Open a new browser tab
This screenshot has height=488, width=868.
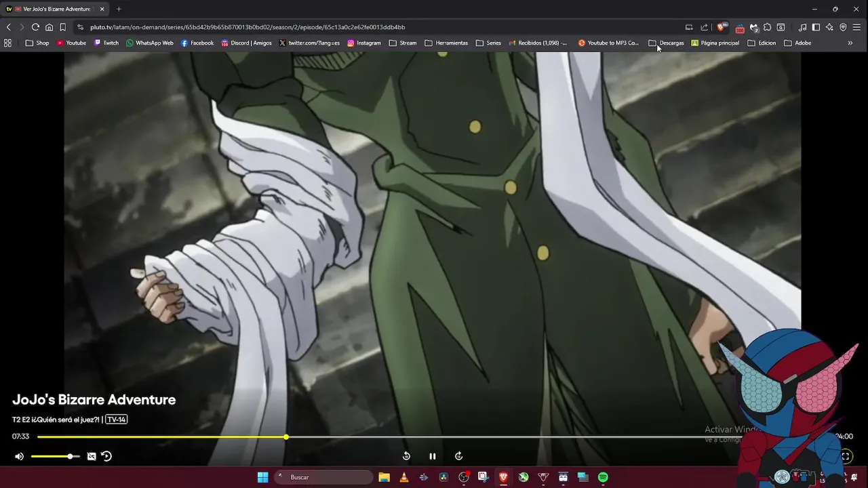[x=119, y=9]
